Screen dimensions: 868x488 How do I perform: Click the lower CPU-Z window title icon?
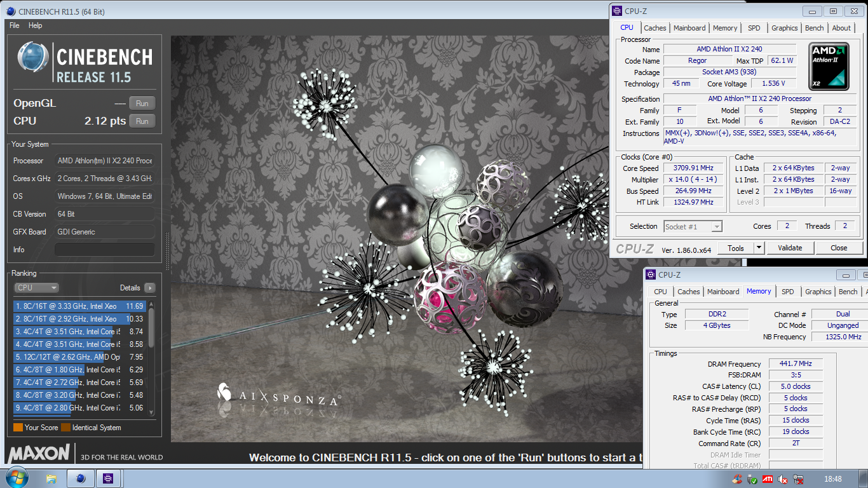click(x=651, y=274)
